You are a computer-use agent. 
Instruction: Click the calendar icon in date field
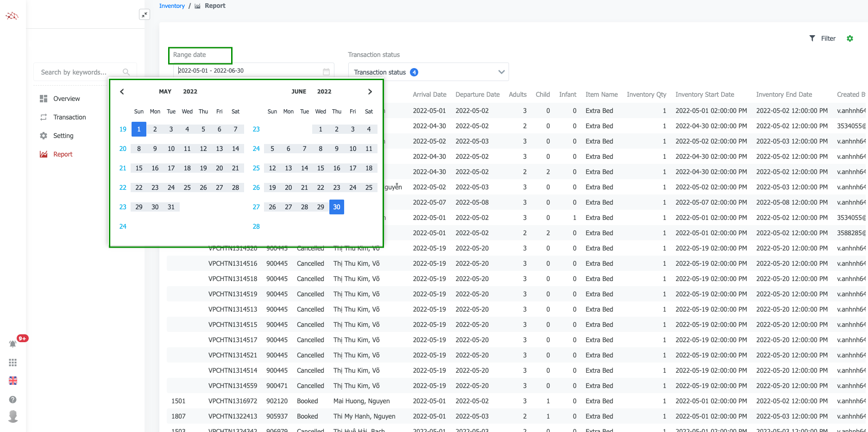coord(326,71)
